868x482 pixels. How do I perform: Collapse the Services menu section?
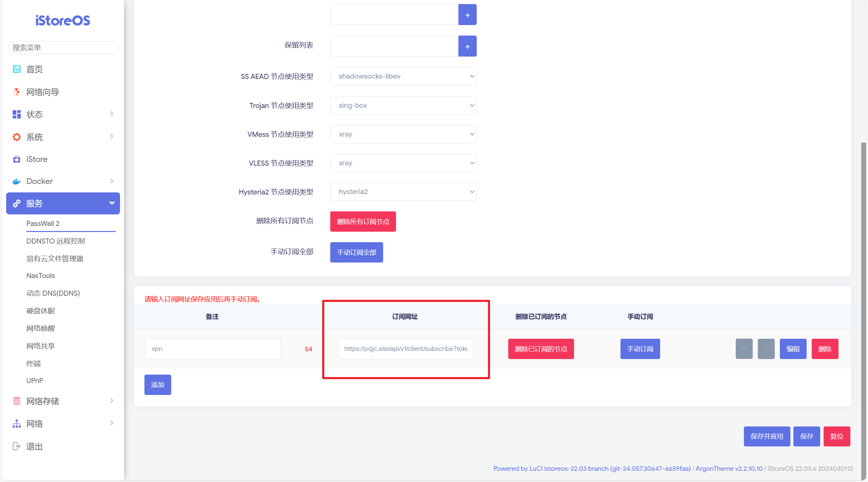112,203
